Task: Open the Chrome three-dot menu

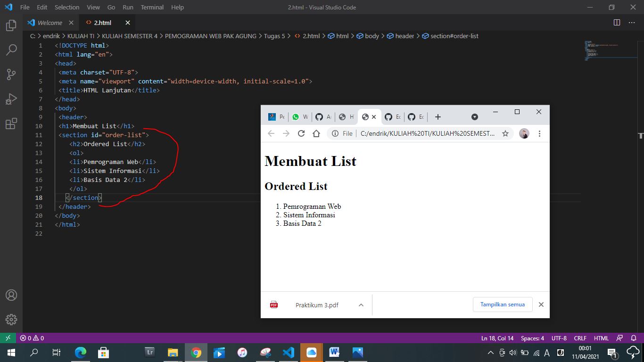Action: 540,133
